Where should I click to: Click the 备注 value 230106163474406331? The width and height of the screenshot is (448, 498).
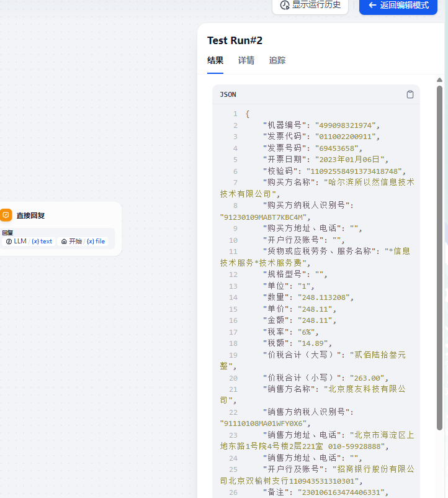coord(341,492)
